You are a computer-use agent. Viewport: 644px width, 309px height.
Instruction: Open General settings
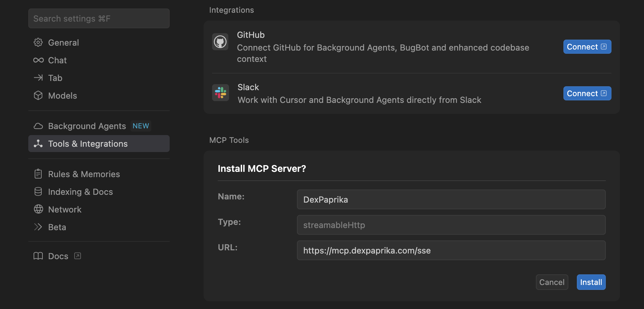(x=99, y=42)
